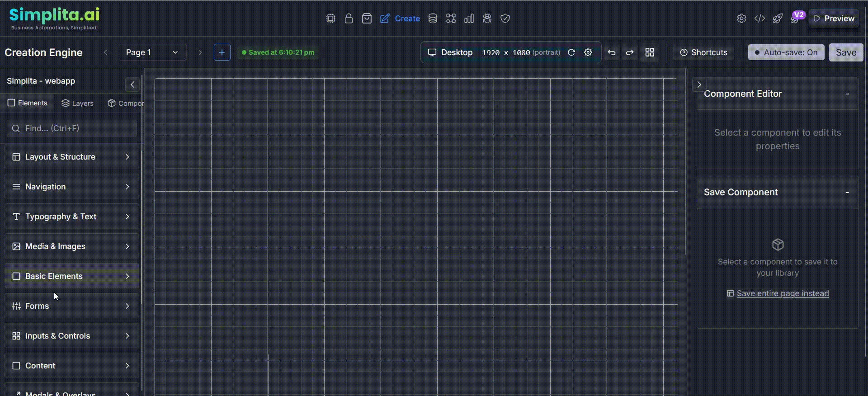The width and height of the screenshot is (868, 396).
Task: Minimize the Save Component section
Action: click(x=847, y=193)
